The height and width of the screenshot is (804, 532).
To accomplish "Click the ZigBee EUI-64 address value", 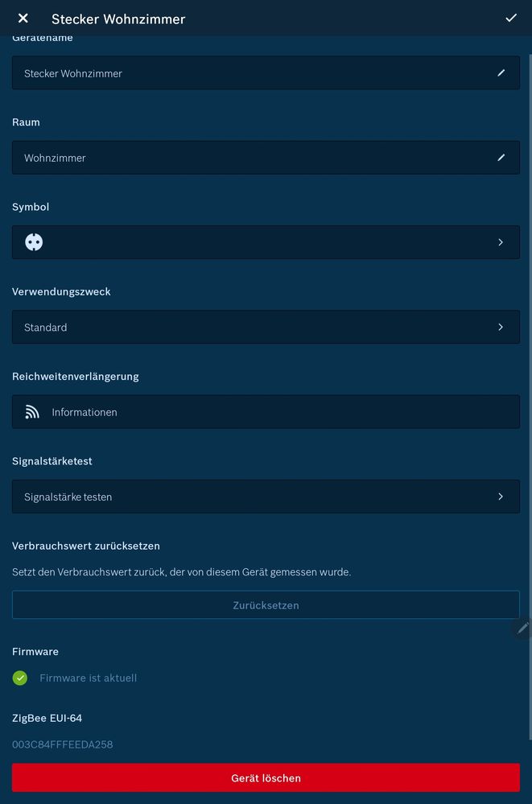I will (x=62, y=744).
